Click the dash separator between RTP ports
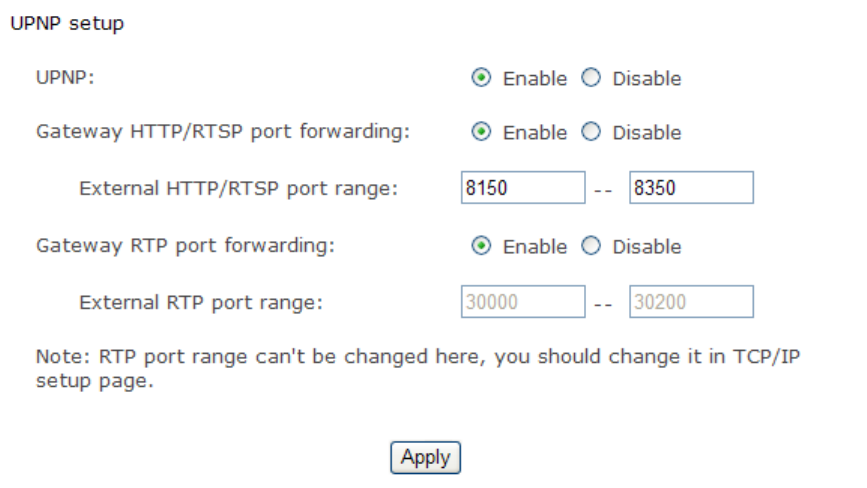The height and width of the screenshot is (488, 867). pyautogui.click(x=607, y=303)
